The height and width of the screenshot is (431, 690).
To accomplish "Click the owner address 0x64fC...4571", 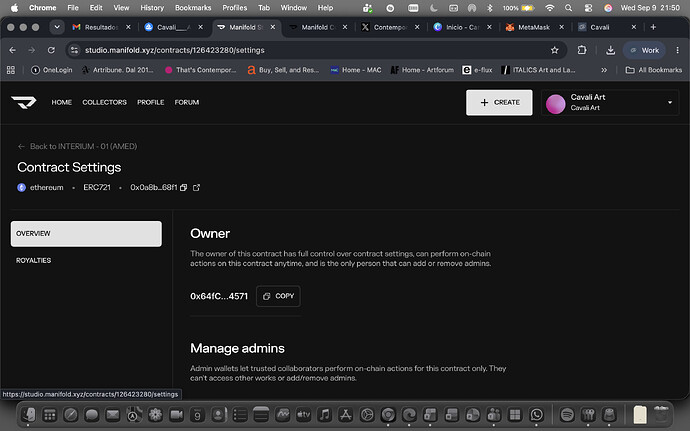I will pyautogui.click(x=219, y=296).
